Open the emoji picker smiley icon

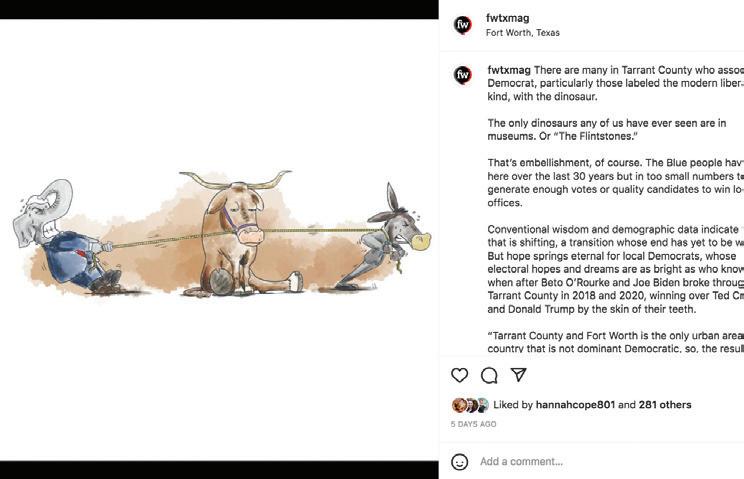pyautogui.click(x=460, y=462)
